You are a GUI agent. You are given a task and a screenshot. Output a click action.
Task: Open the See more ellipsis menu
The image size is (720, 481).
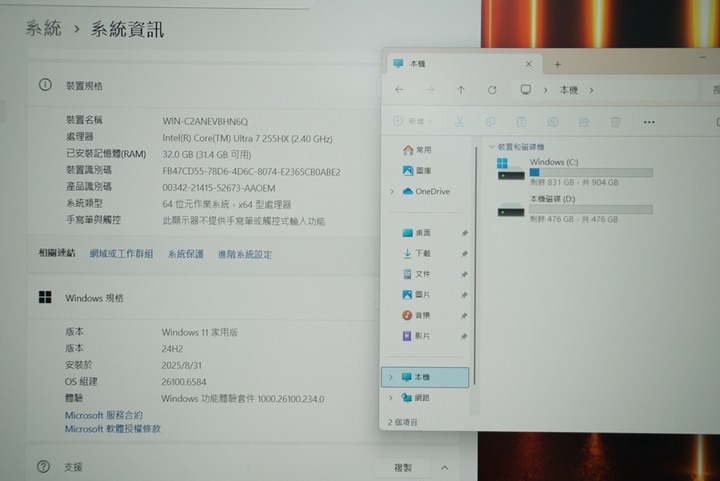pos(649,122)
